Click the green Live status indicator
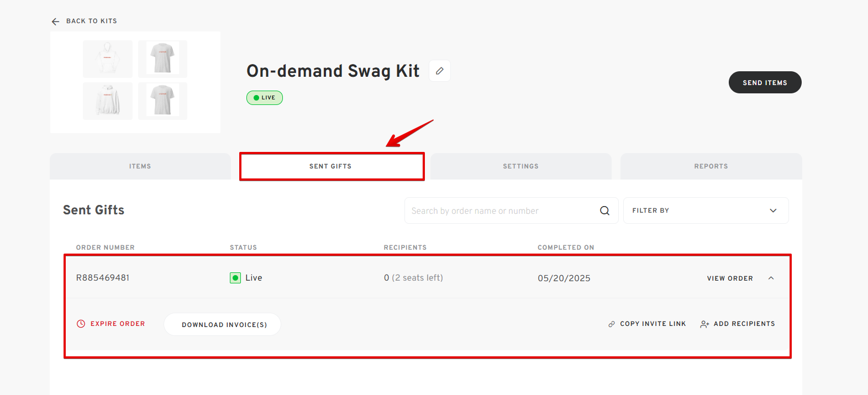 tap(235, 278)
